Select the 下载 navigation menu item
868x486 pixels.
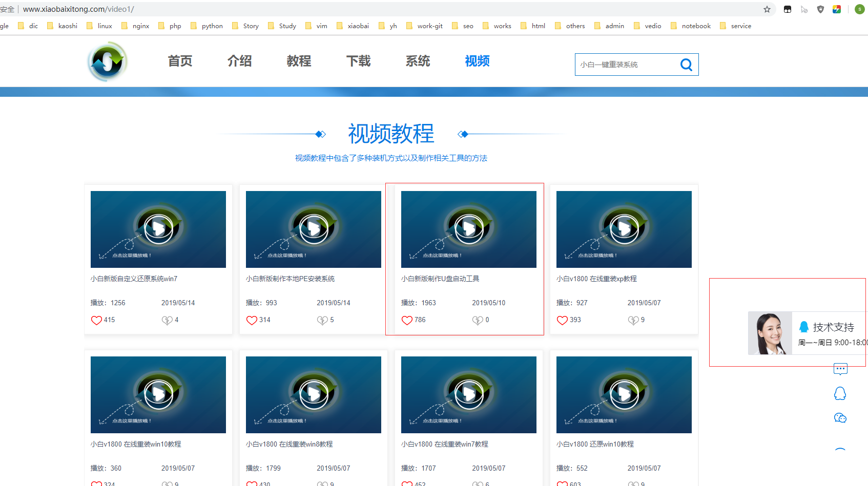(x=358, y=61)
